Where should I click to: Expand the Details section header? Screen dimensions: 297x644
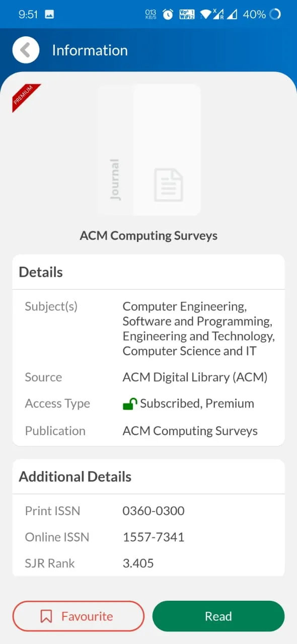(x=40, y=272)
